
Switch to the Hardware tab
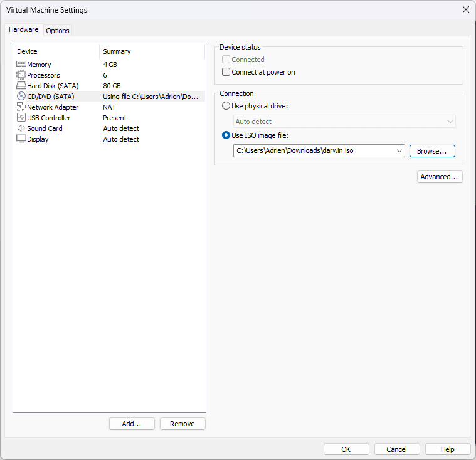(24, 29)
